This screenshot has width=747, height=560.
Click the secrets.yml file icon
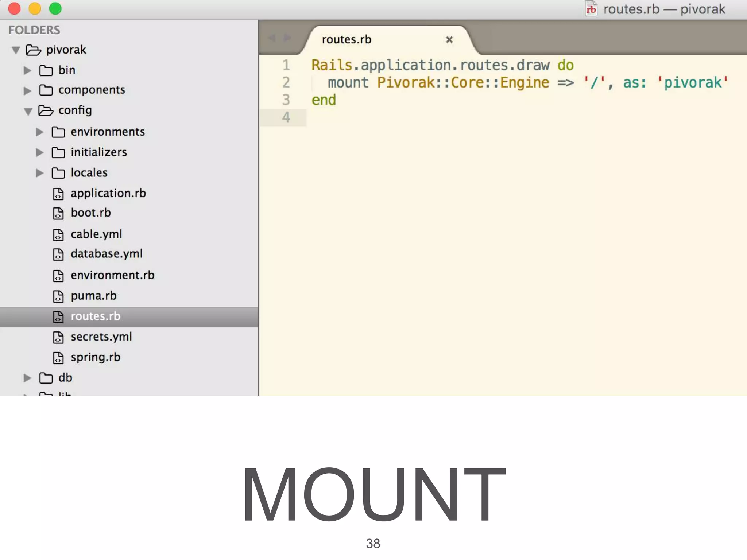coord(58,338)
